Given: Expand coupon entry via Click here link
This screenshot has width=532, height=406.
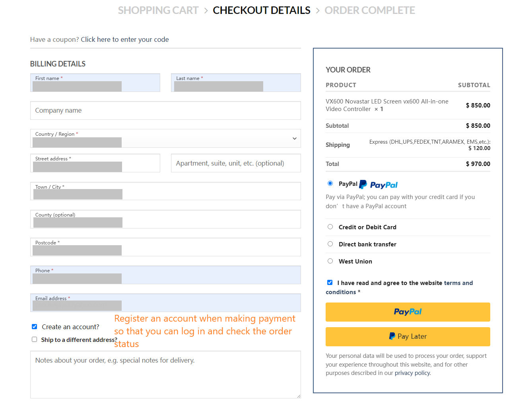Looking at the screenshot, I should pyautogui.click(x=124, y=39).
